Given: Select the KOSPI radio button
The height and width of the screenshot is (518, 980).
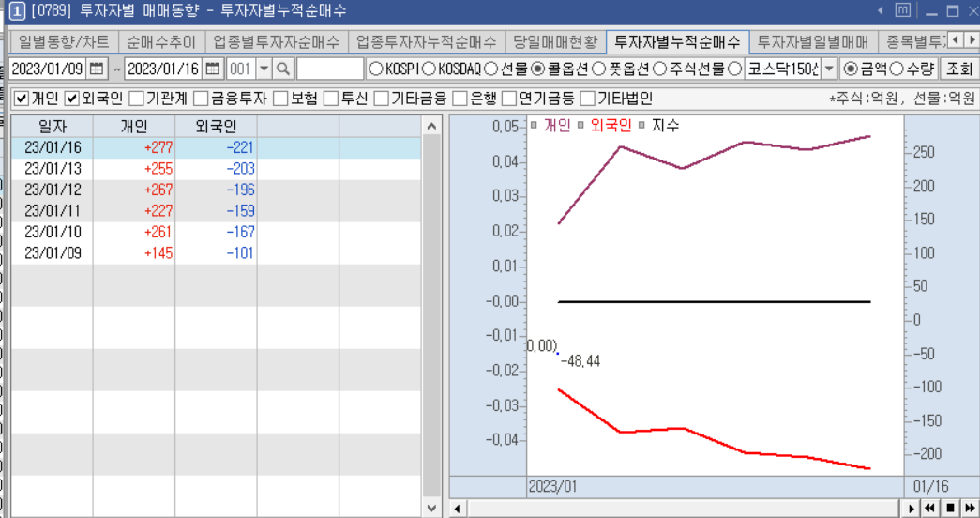Looking at the screenshot, I should 376,69.
